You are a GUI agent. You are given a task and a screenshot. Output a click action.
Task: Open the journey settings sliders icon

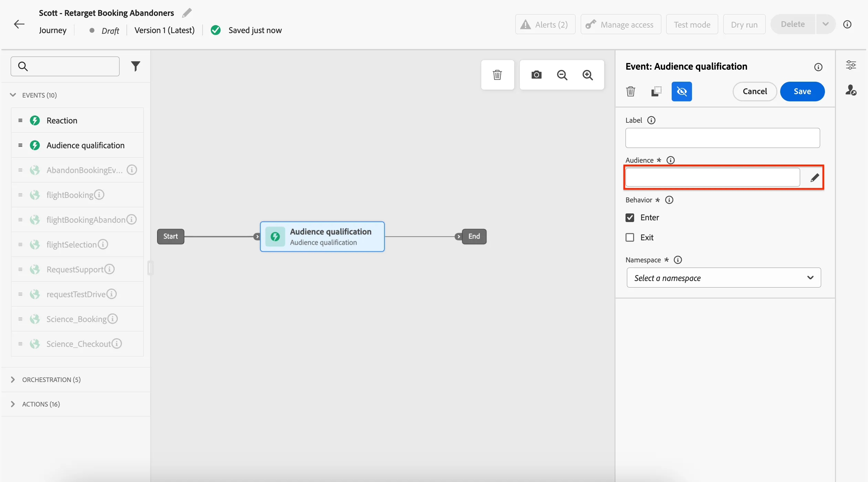[x=851, y=65]
